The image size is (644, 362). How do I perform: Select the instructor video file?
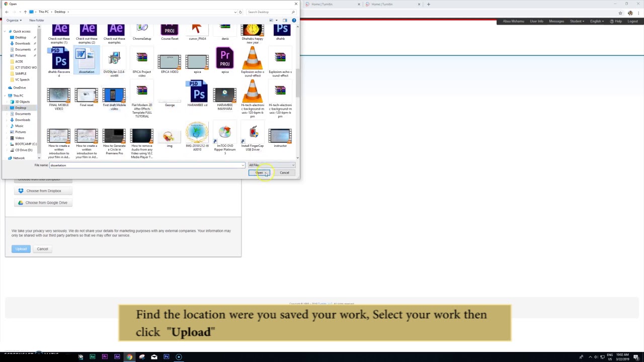coord(280,138)
